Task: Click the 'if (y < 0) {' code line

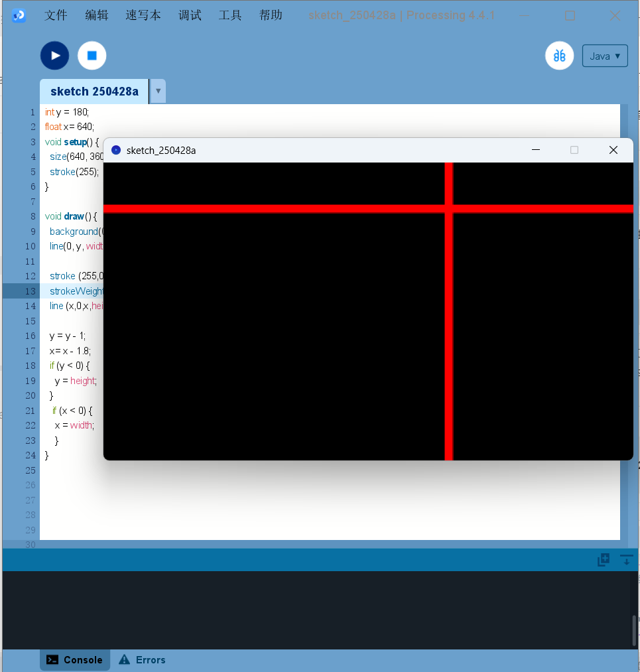Action: [70, 366]
